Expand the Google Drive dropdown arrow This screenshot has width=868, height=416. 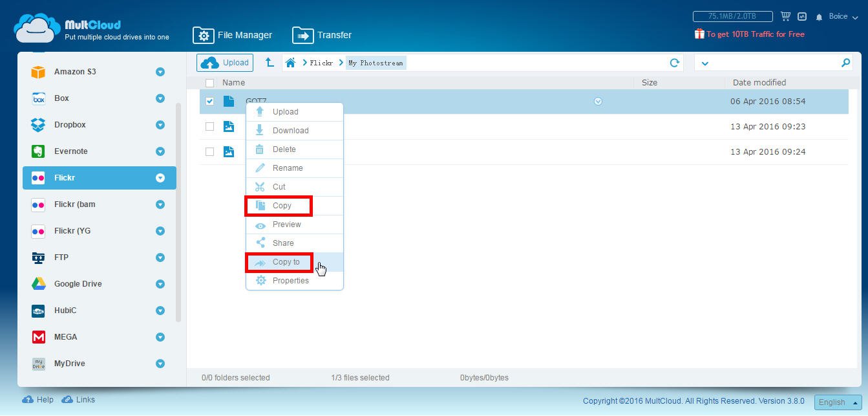[160, 284]
